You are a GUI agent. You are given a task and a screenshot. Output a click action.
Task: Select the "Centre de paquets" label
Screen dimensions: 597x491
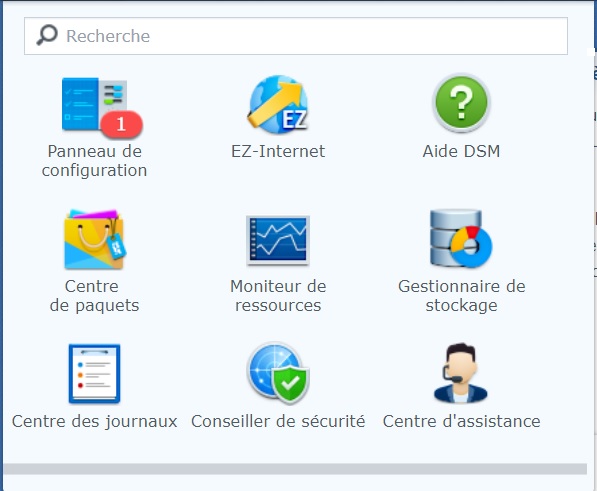[94, 296]
